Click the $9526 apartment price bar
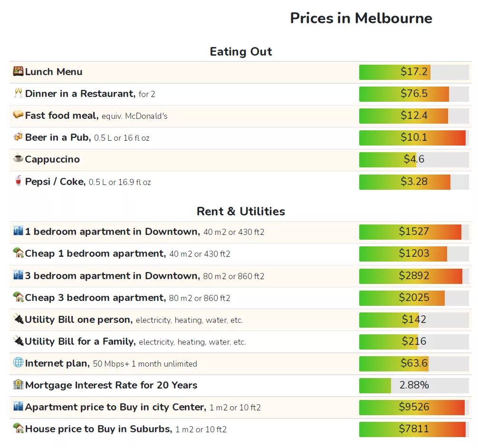 pyautogui.click(x=414, y=408)
